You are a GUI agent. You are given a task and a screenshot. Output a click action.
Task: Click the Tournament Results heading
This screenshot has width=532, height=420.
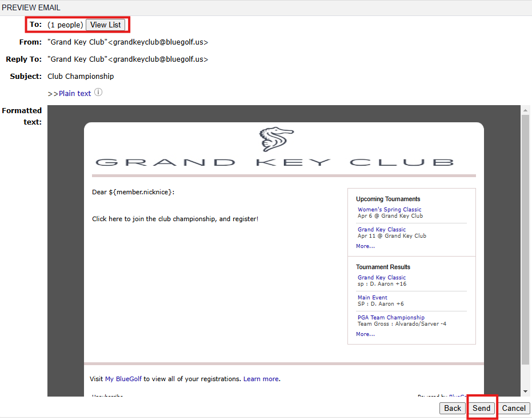click(383, 267)
